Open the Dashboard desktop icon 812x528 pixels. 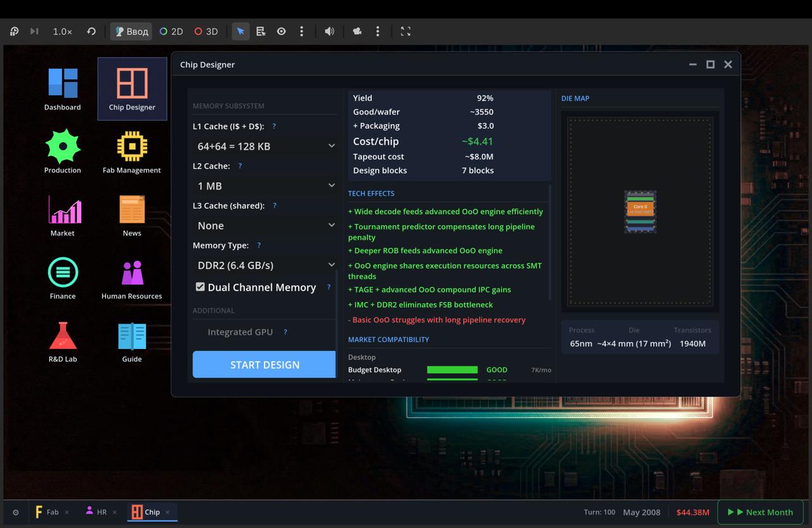(63, 89)
